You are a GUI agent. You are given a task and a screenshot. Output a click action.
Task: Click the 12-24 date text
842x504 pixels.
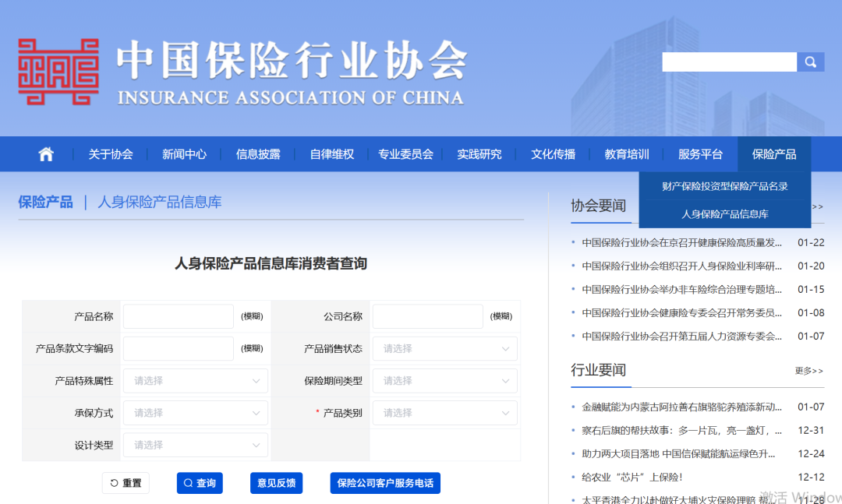(811, 454)
